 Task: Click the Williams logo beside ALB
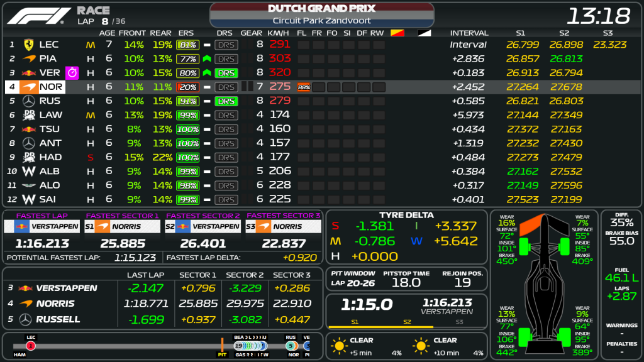point(28,171)
